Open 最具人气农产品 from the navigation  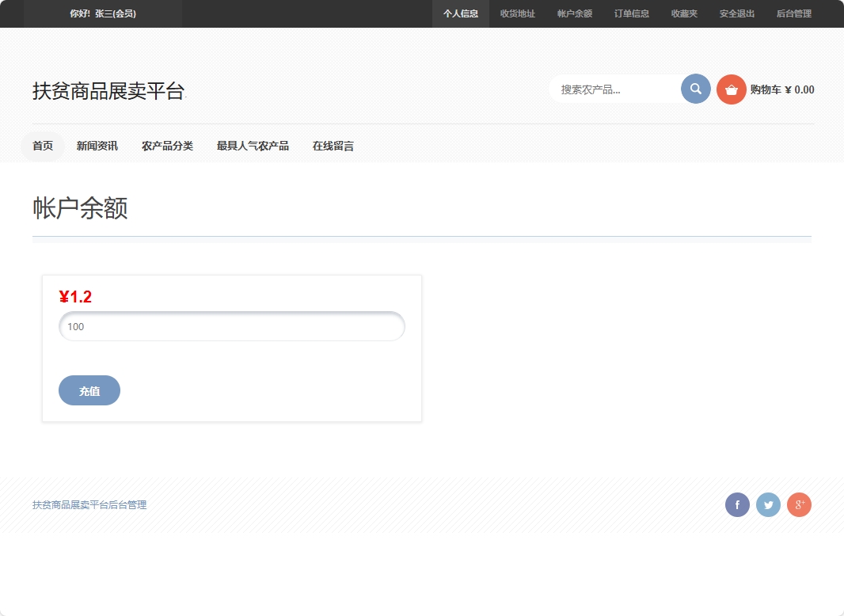coord(253,146)
